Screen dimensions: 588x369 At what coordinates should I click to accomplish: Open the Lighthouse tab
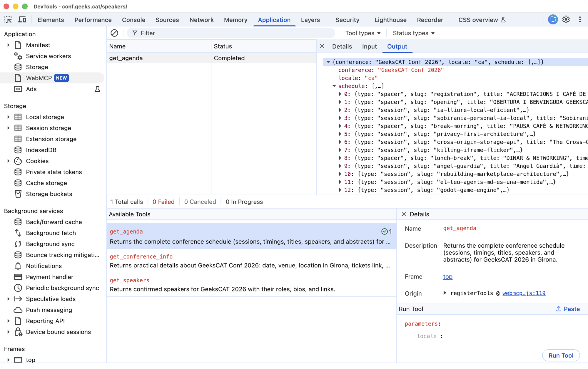point(390,20)
